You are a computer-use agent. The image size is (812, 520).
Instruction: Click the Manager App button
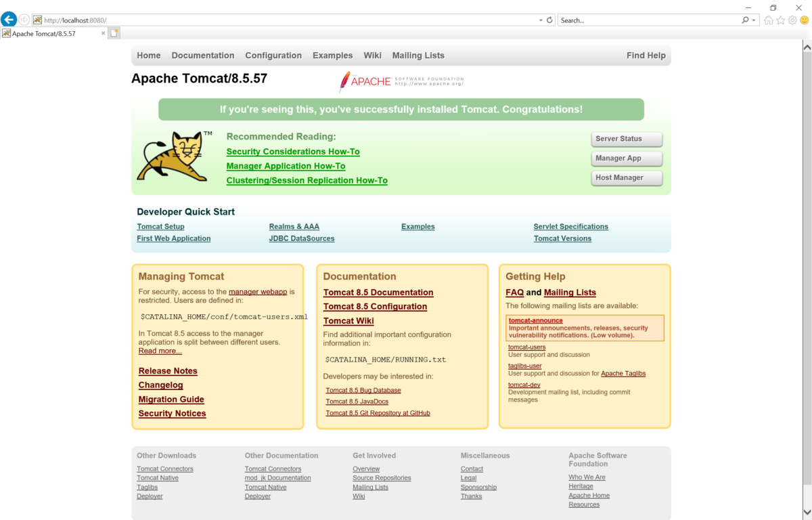pos(627,158)
